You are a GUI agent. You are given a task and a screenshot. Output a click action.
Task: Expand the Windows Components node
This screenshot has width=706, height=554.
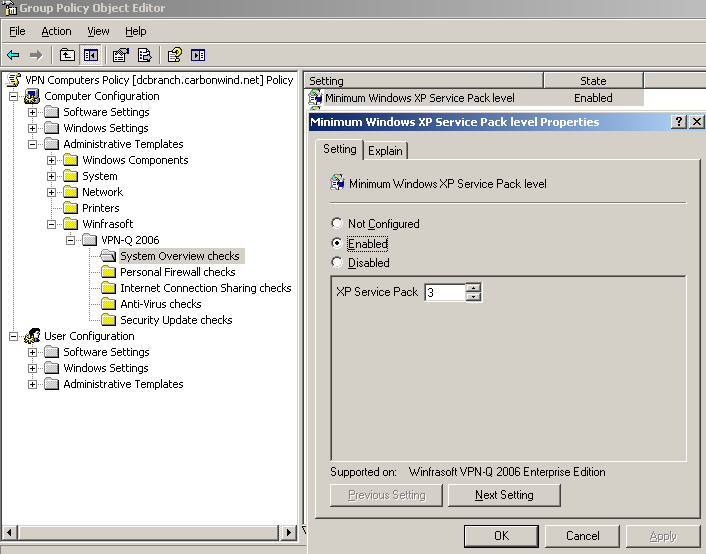pyautogui.click(x=51, y=160)
